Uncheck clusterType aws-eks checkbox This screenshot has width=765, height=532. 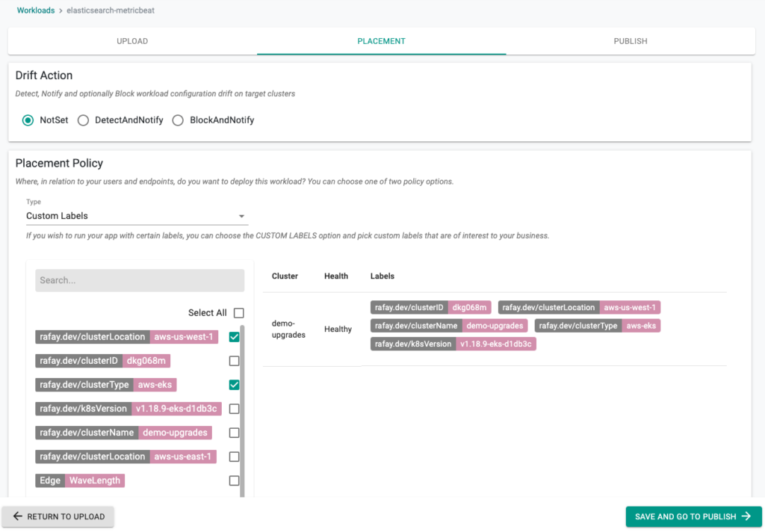tap(234, 385)
